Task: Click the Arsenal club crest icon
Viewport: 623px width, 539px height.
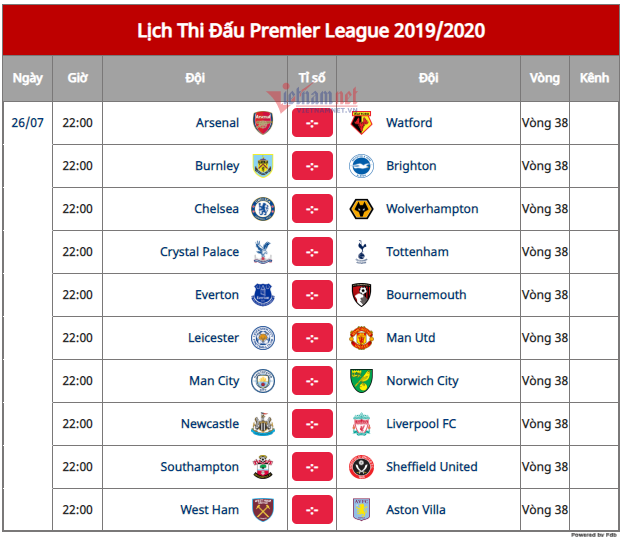Action: (263, 123)
